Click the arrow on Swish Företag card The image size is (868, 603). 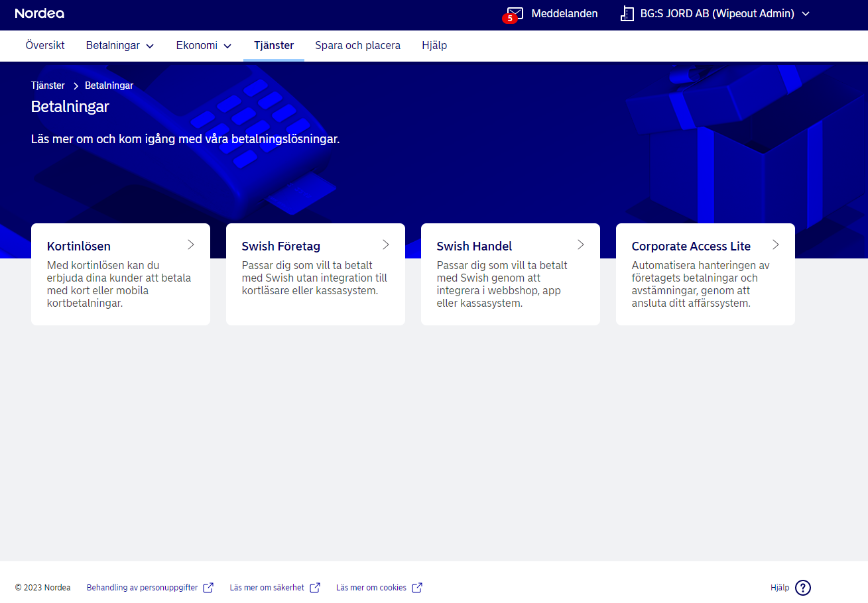pos(386,245)
